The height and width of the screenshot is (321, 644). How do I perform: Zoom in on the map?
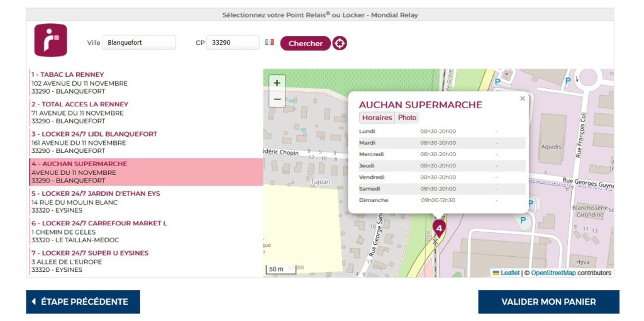(x=277, y=83)
